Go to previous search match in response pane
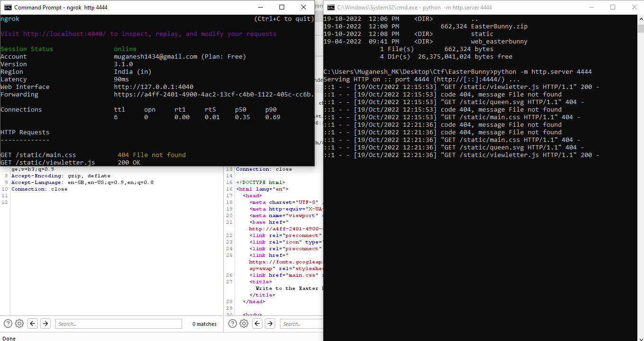The width and height of the screenshot is (644, 341). point(257,324)
